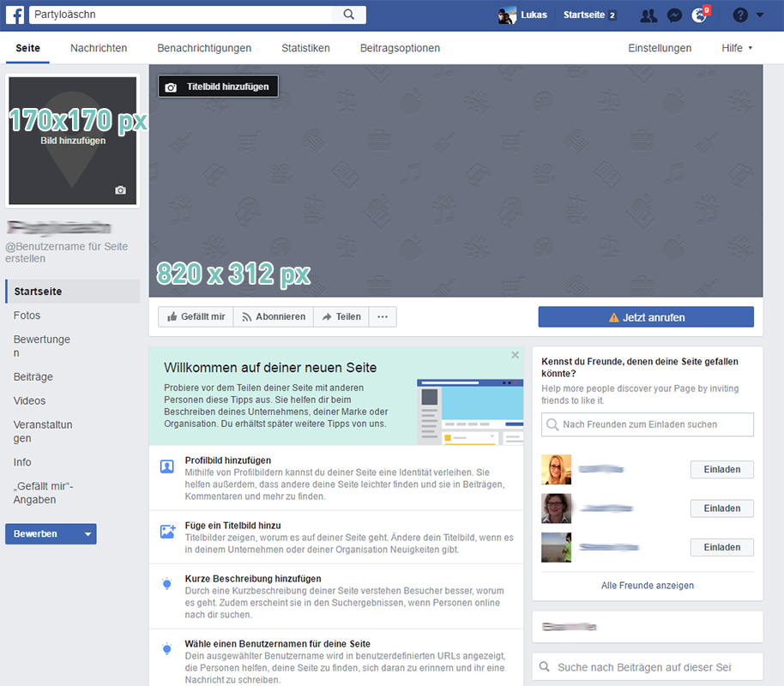Open notifications globe icon
This screenshot has width=784, height=686.
(699, 15)
